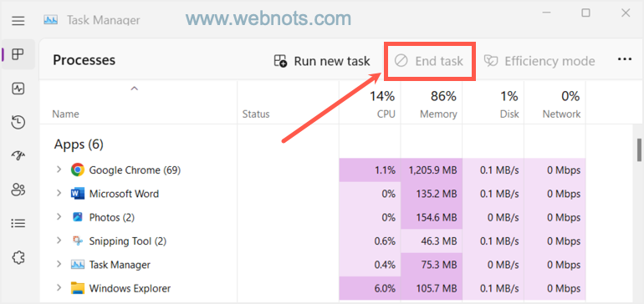This screenshot has height=304, width=644.
Task: Open App history sidebar icon
Action: pos(18,122)
